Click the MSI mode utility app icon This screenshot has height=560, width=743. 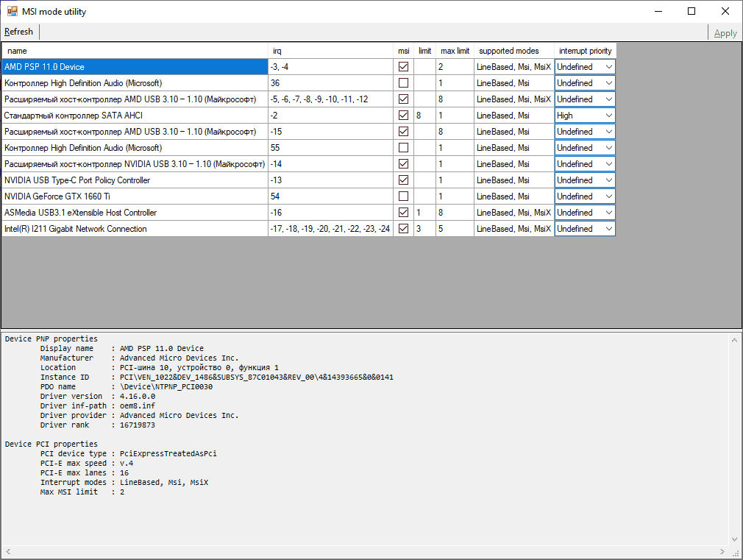pos(12,11)
